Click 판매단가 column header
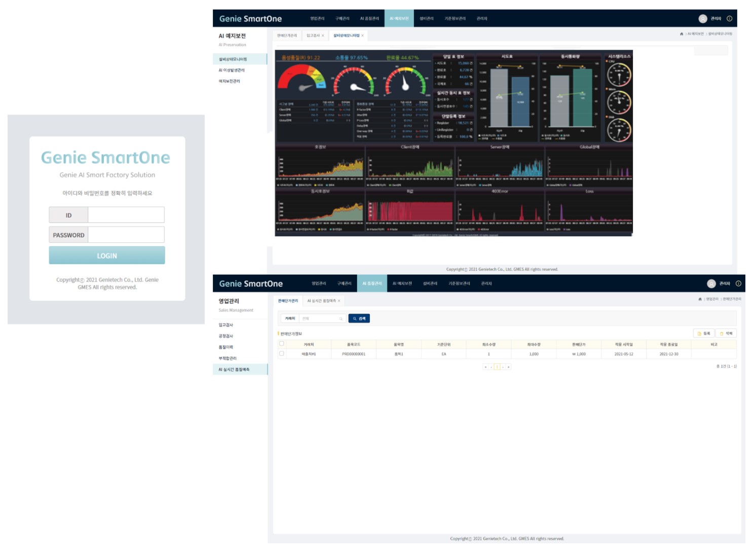 (579, 345)
